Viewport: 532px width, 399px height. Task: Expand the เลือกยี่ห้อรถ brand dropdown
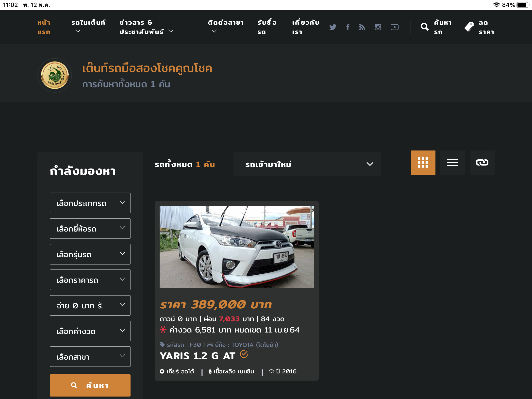[90, 229]
